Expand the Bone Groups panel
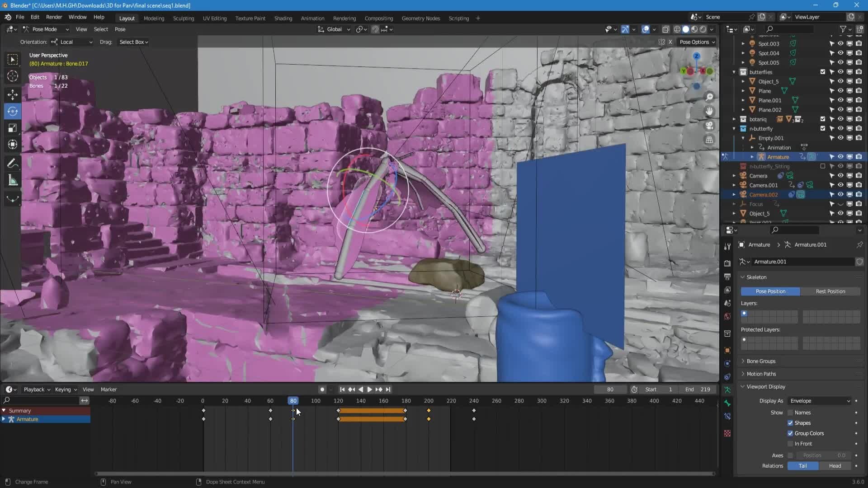This screenshot has width=868, height=488. [x=761, y=361]
